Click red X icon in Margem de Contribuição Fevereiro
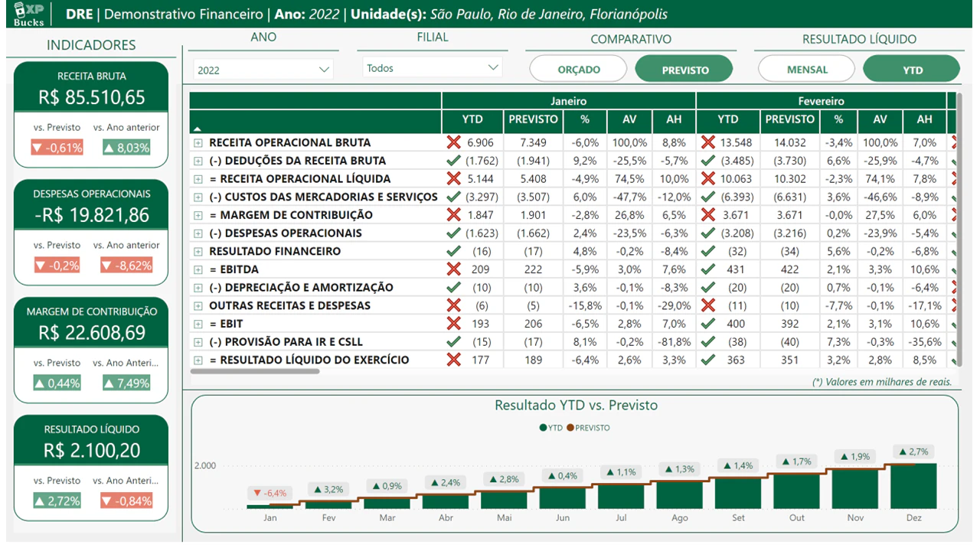This screenshot has width=980, height=551. click(708, 215)
